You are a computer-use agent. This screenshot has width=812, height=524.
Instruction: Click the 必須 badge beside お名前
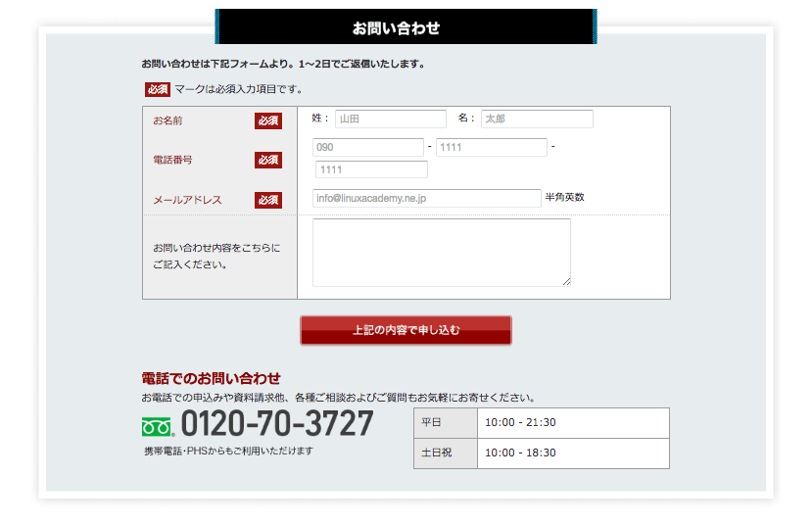click(268, 120)
